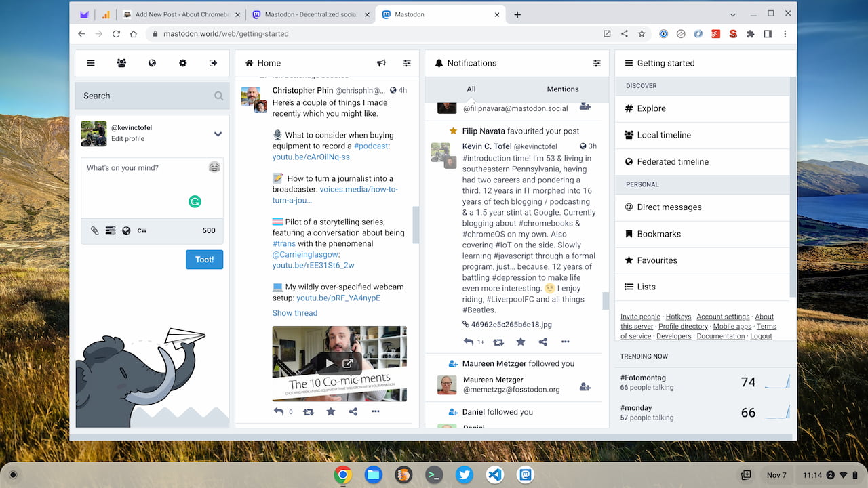Click the search magnifier icon
The width and height of the screenshot is (868, 488).
tap(218, 96)
